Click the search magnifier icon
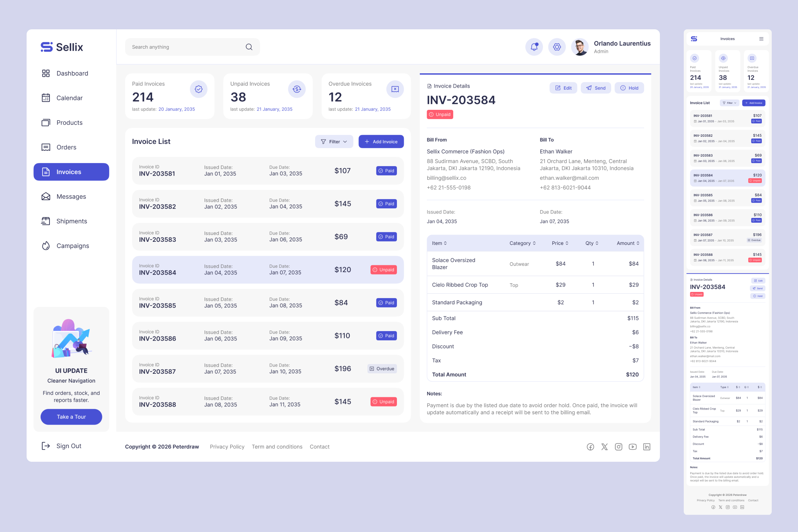The image size is (798, 532). point(249,47)
